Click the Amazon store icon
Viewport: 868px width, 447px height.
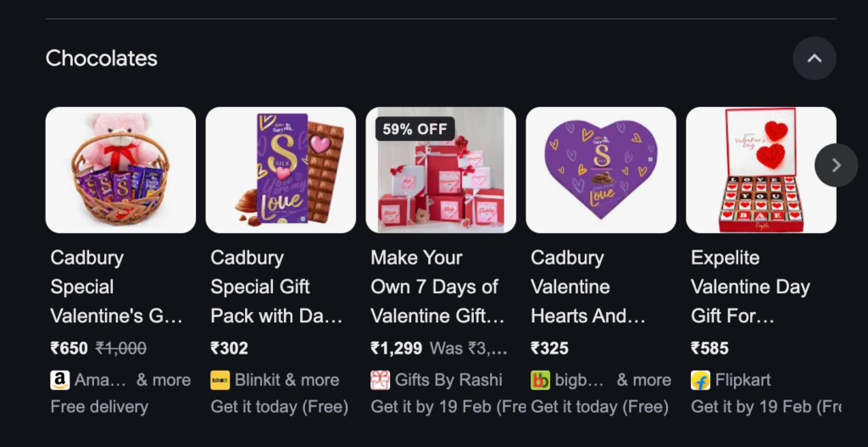pyautogui.click(x=59, y=380)
